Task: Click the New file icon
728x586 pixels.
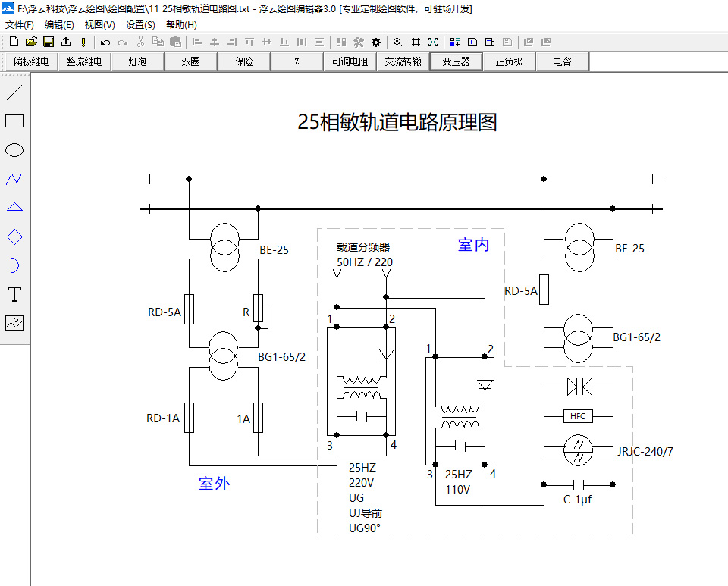Action: (x=14, y=42)
